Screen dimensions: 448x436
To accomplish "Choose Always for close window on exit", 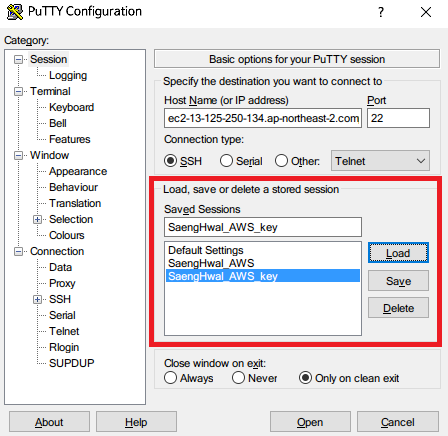I will pos(170,378).
